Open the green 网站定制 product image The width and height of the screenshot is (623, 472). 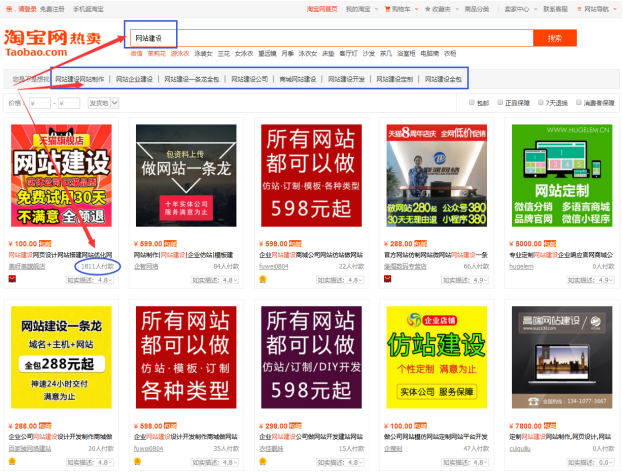click(562, 175)
